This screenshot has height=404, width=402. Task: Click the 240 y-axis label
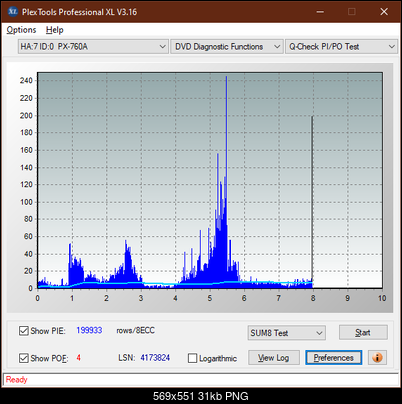[26, 80]
